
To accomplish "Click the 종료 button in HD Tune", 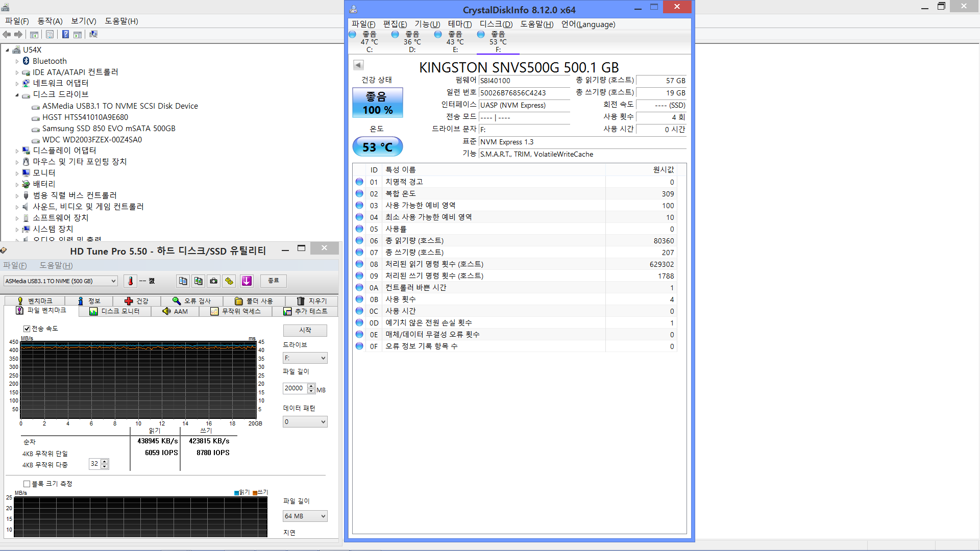I will point(274,281).
